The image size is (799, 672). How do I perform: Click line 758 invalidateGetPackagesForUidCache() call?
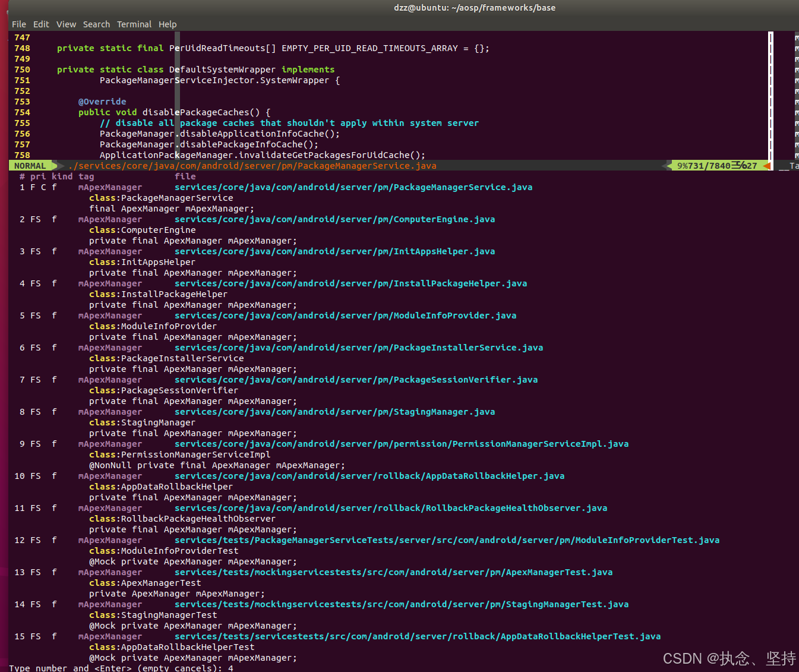click(x=263, y=155)
